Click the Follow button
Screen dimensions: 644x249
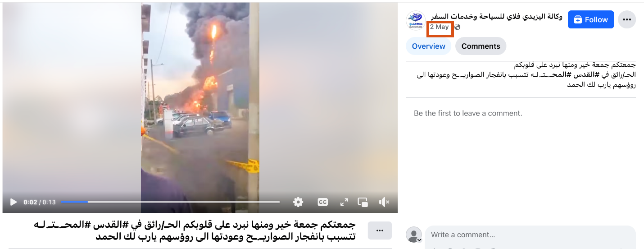(590, 19)
